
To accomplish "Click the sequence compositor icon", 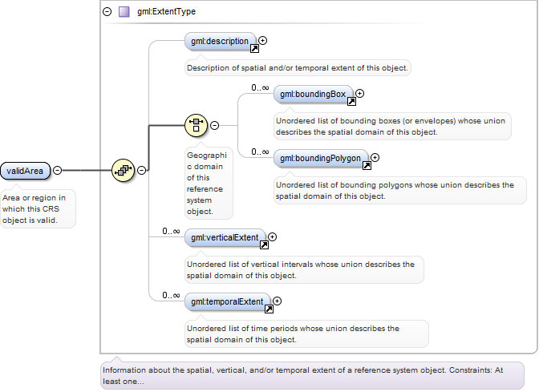I will 123,171.
